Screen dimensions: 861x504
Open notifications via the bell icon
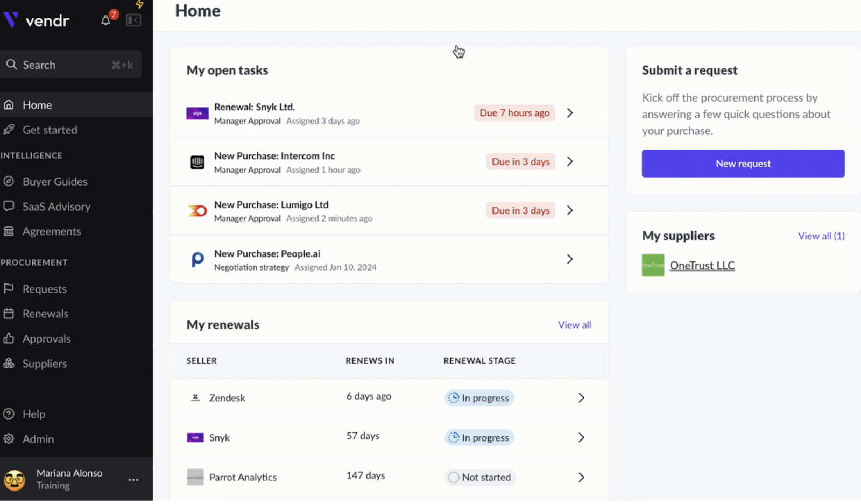105,20
